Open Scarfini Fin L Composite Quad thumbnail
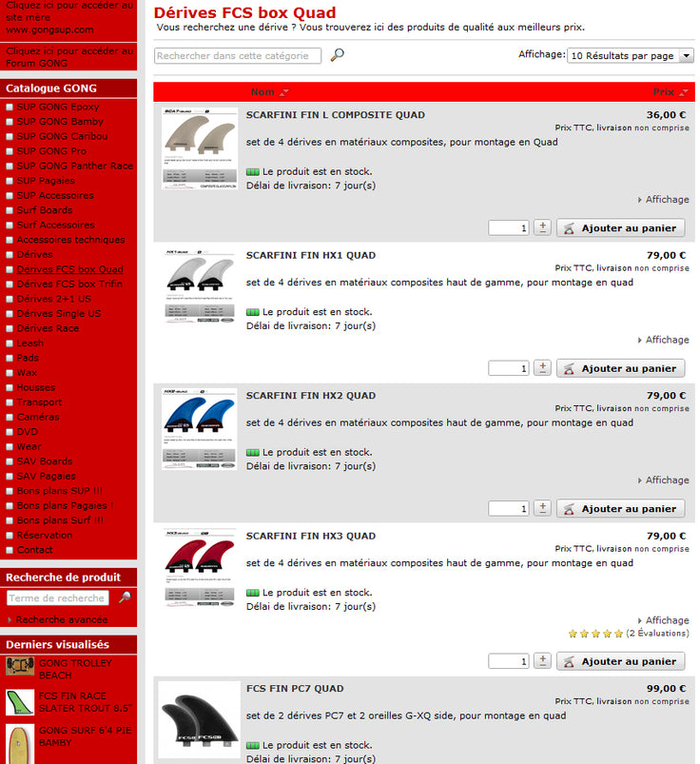 tap(200, 148)
